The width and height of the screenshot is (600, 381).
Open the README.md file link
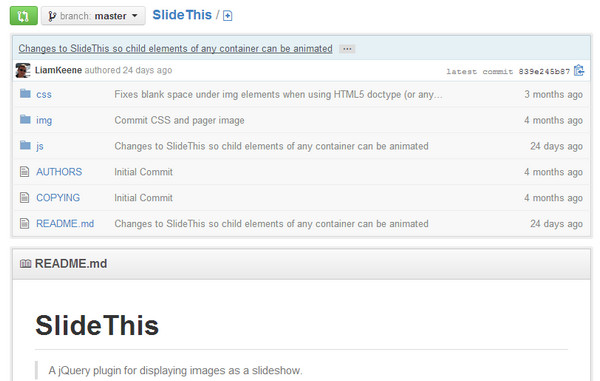[65, 223]
